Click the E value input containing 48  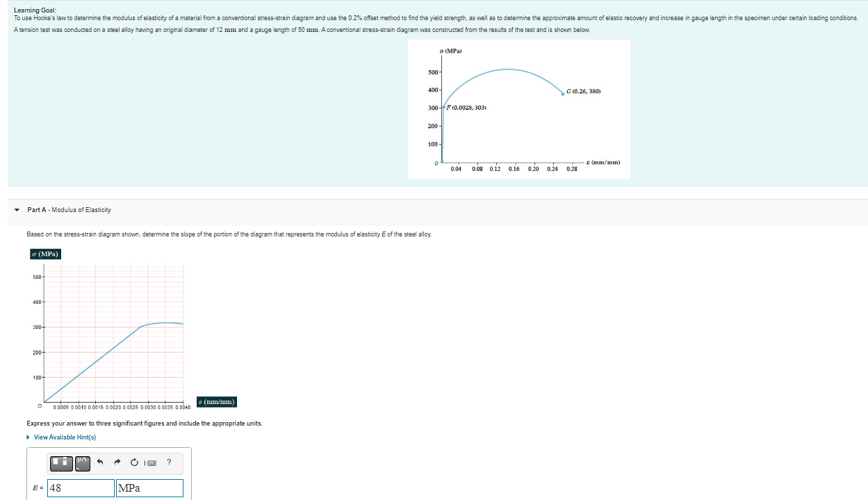point(80,487)
